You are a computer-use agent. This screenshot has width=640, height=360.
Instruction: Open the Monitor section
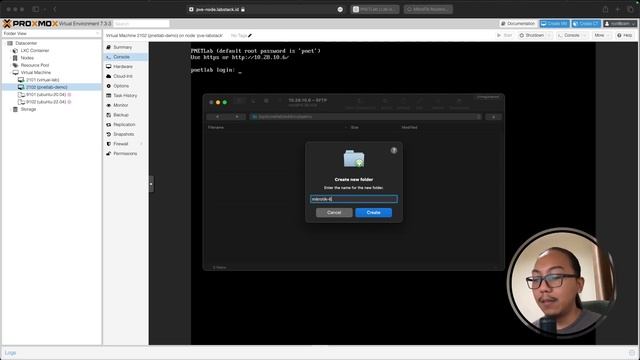[x=120, y=105]
